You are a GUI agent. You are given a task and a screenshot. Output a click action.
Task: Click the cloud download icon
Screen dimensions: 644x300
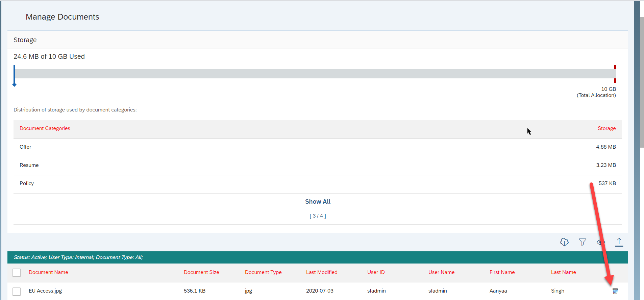564,242
